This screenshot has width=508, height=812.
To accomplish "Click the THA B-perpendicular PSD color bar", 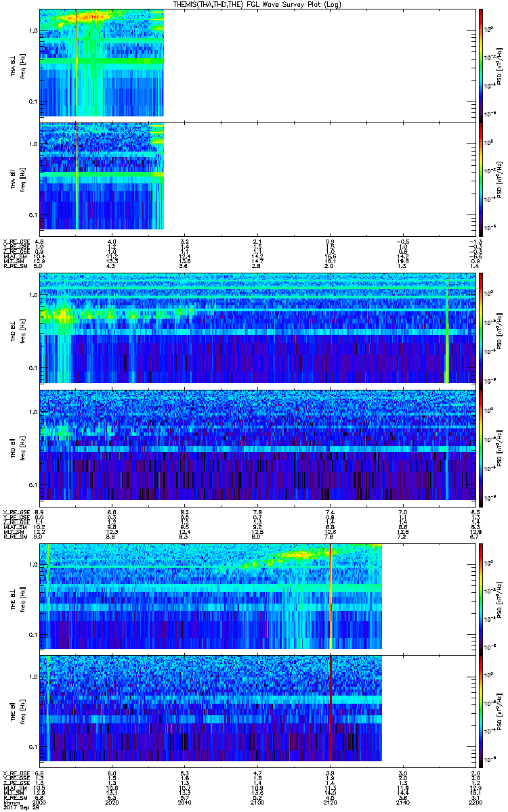I will point(480,64).
